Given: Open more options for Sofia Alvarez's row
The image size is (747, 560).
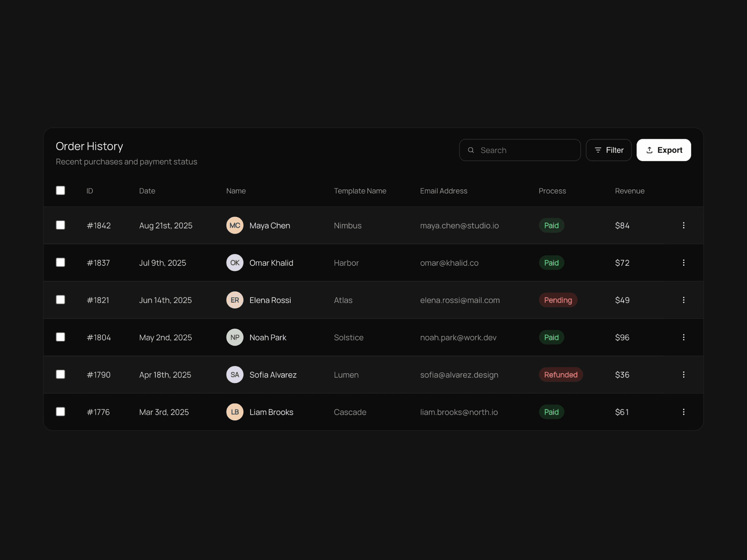Looking at the screenshot, I should pos(684,374).
